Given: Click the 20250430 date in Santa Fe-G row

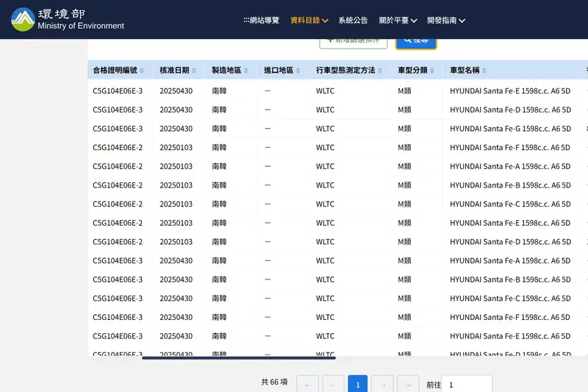Looking at the screenshot, I should (176, 129).
